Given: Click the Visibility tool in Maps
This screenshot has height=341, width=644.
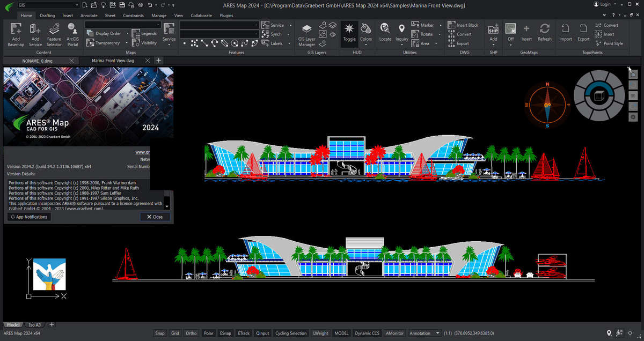Looking at the screenshot, I should [x=145, y=43].
